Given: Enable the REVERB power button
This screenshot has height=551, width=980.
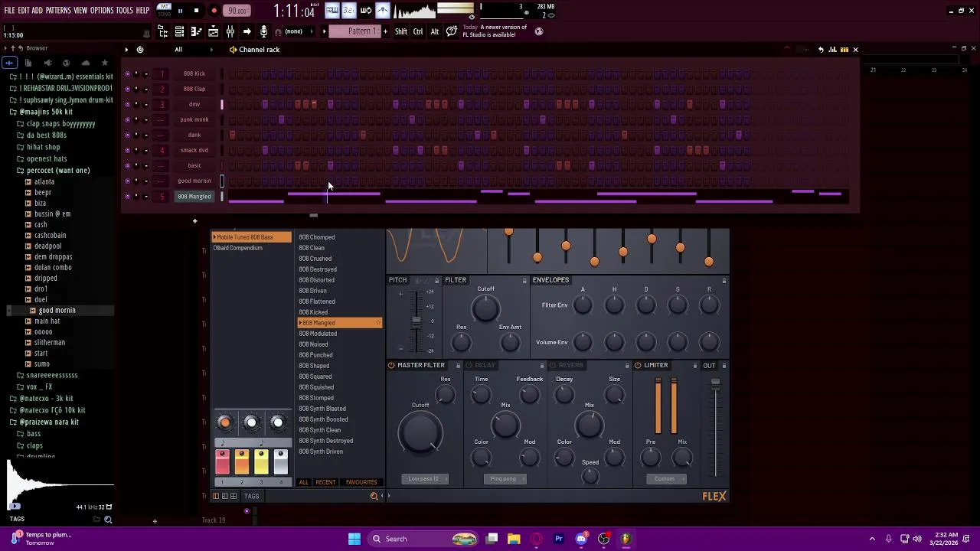Looking at the screenshot, I should pos(553,366).
